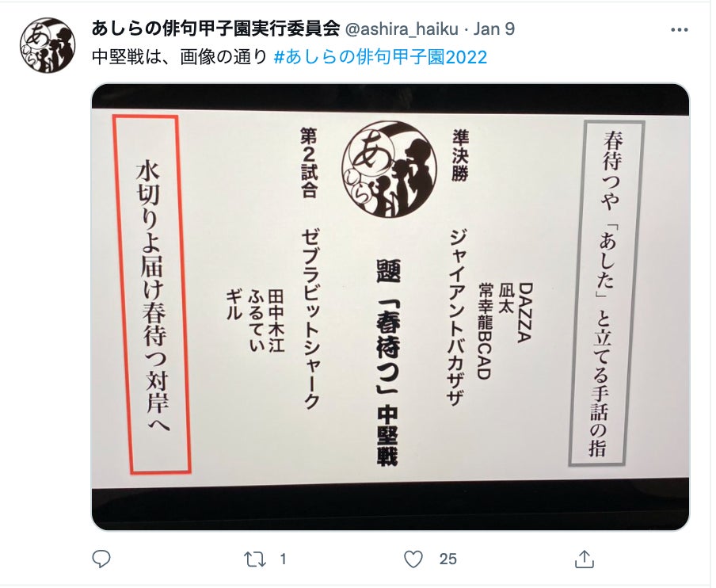716x588 pixels.
Task: Open the @ashira_haiku handle
Action: (x=401, y=29)
